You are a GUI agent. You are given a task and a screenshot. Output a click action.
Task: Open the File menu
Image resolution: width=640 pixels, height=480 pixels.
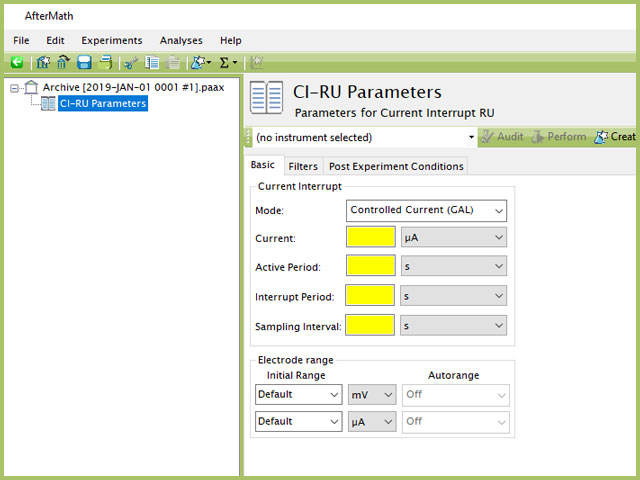point(21,40)
